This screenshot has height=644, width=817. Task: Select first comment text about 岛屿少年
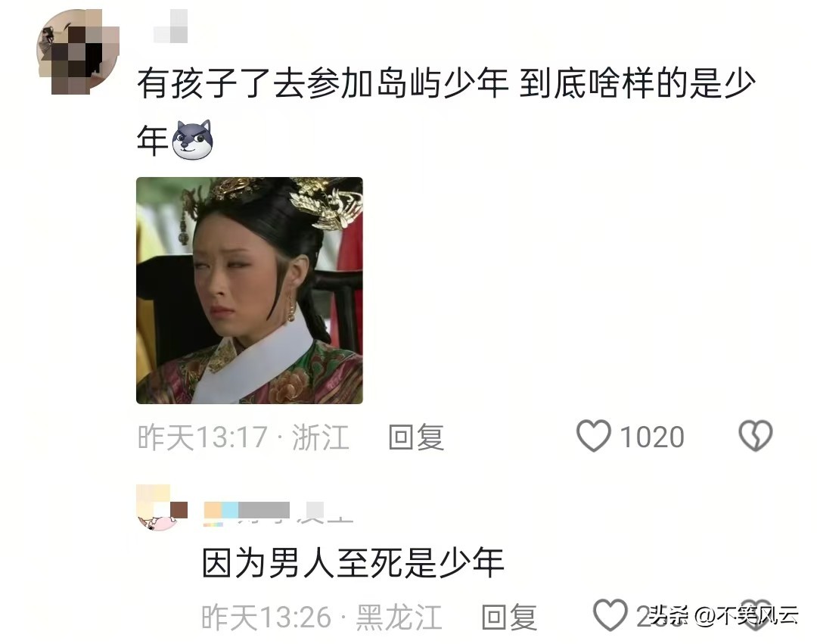pos(446,111)
